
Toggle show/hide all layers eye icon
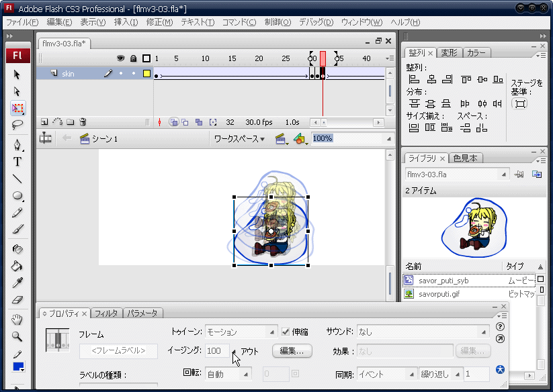click(121, 58)
